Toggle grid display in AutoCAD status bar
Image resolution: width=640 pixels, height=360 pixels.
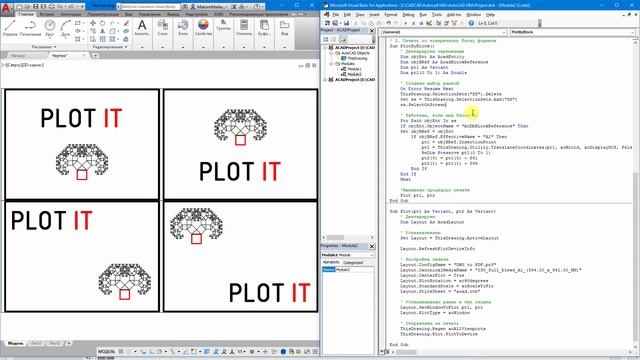pyautogui.click(x=121, y=351)
